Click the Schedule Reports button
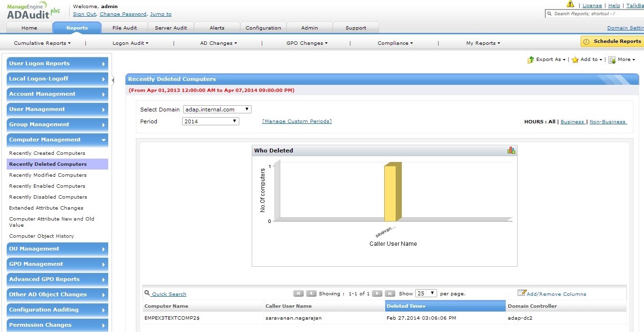The height and width of the screenshot is (332, 644). tap(612, 41)
